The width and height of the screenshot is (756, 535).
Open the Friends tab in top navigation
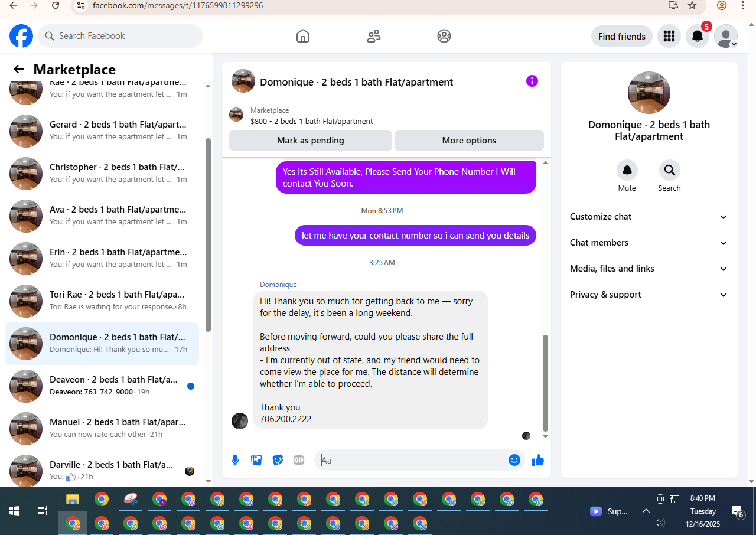click(374, 36)
